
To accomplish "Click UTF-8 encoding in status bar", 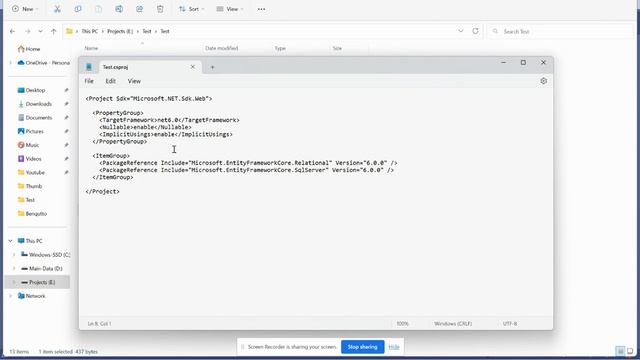I will [510, 324].
